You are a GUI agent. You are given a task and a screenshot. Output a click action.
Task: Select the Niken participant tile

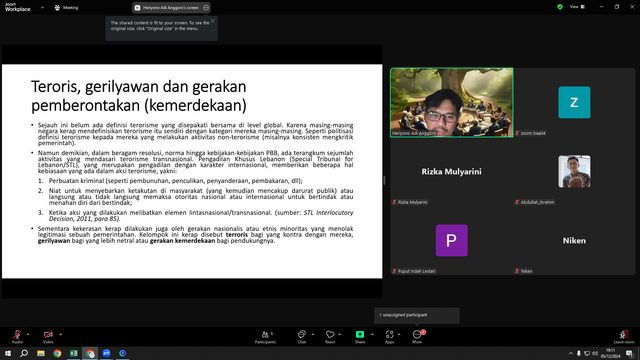coord(574,240)
